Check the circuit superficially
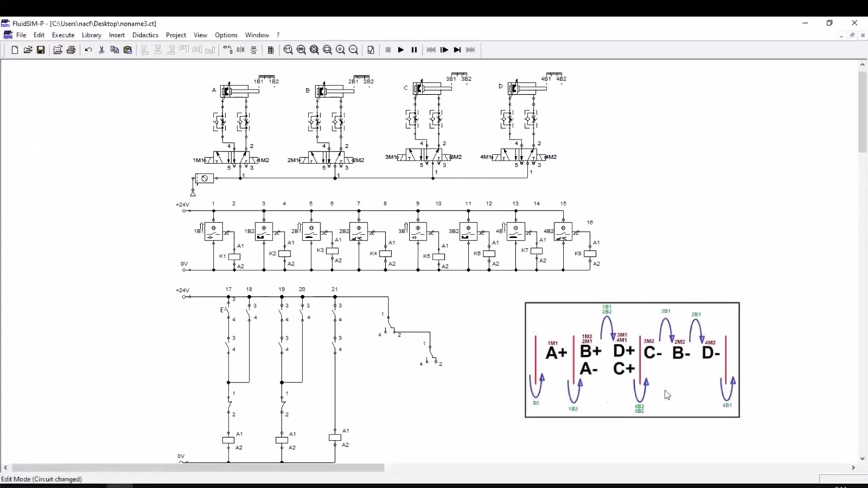Image resolution: width=868 pixels, height=488 pixels. click(371, 49)
